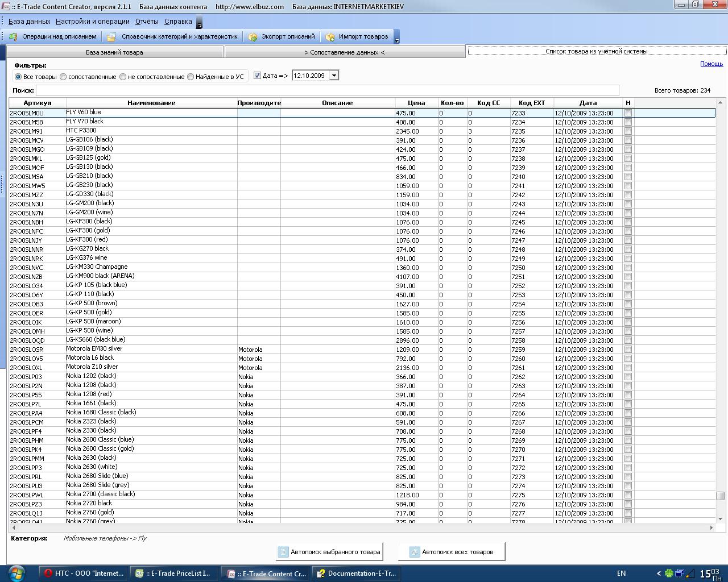Open the Справка menu
728x582 pixels.
[178, 22]
